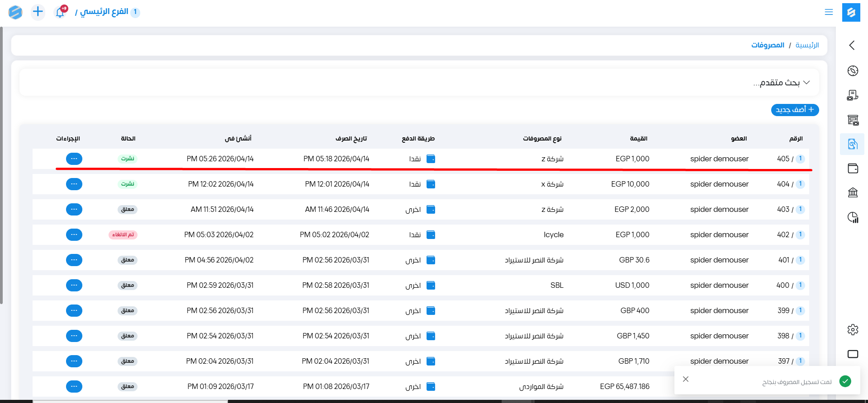This screenshot has width=868, height=403.
Task: Open actions menu for expense 402
Action: coord(74,235)
